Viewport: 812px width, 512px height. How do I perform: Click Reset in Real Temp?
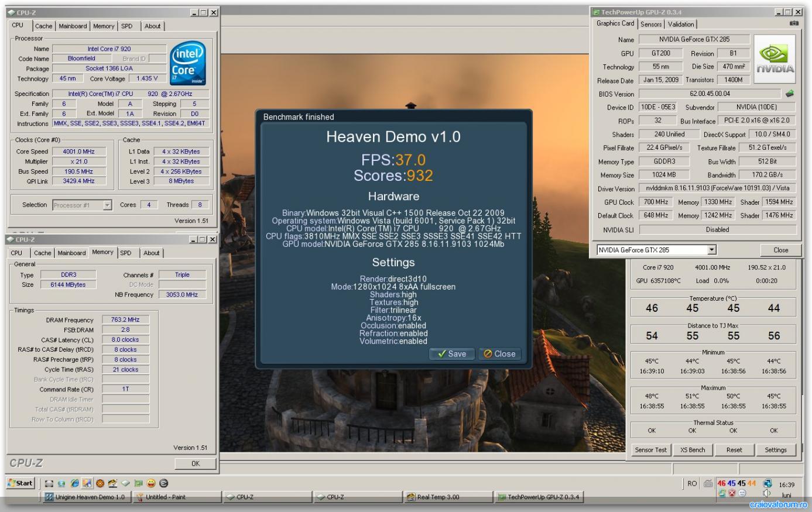coord(734,450)
